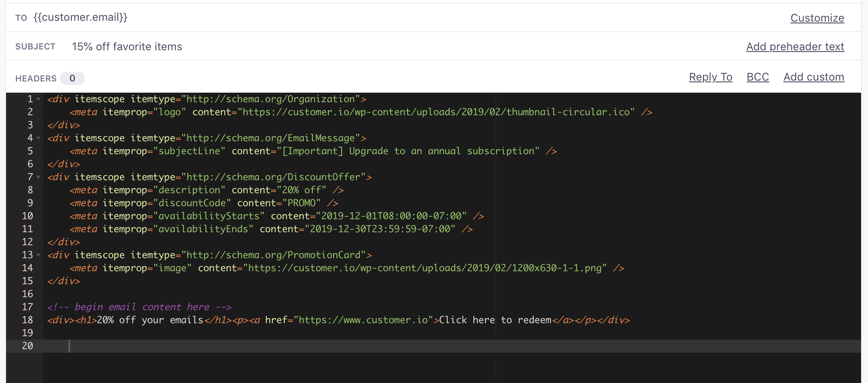Click the To field with {{customer.email}}

pos(81,17)
